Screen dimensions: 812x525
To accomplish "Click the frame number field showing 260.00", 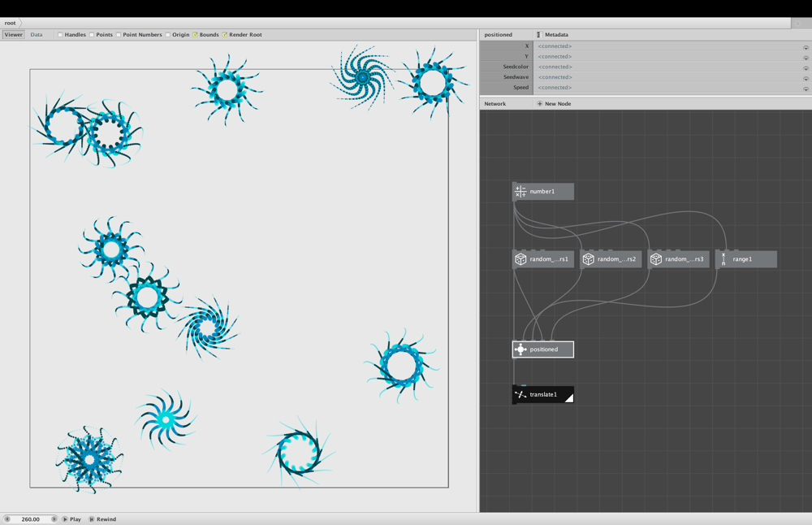I will [31, 518].
